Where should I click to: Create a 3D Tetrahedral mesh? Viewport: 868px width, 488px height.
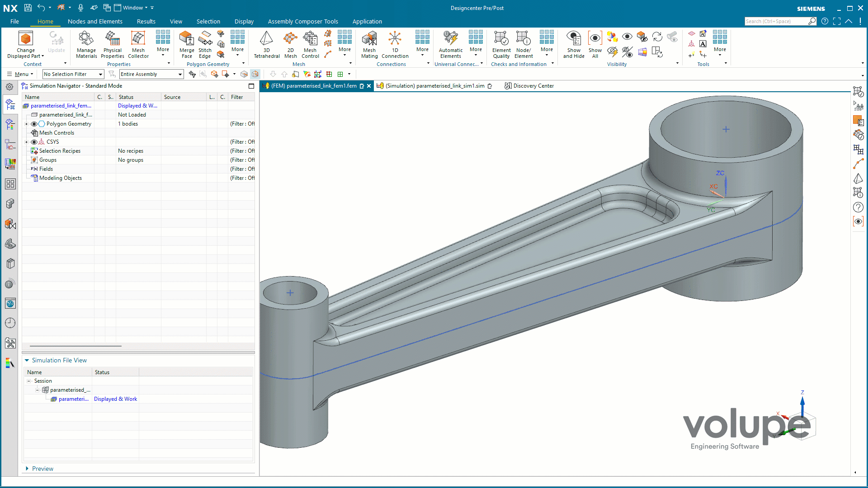[x=267, y=45]
